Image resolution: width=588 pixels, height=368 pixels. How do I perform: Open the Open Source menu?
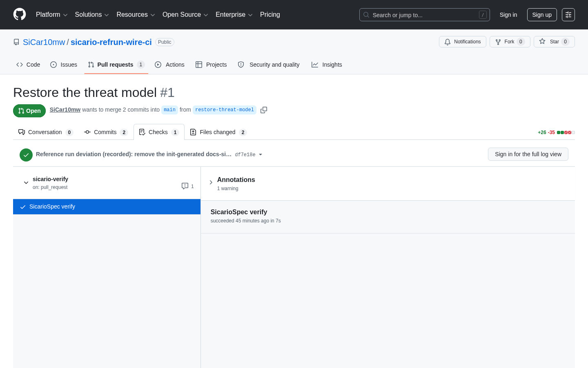pyautogui.click(x=185, y=15)
